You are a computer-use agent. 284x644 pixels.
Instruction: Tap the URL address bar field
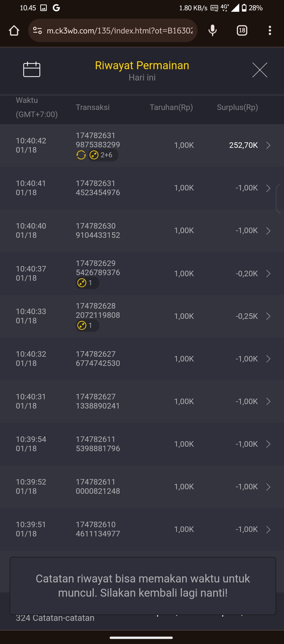[x=120, y=31]
